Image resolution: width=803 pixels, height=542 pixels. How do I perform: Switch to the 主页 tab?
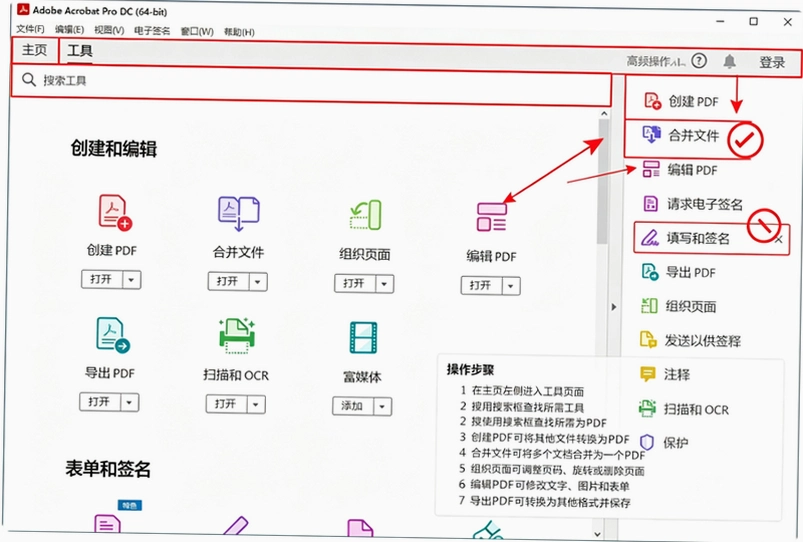click(x=35, y=50)
